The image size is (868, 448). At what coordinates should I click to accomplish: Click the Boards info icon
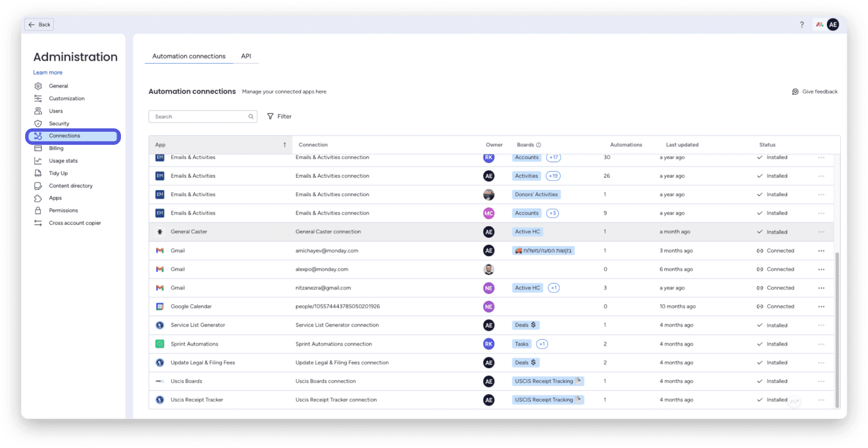pos(539,145)
